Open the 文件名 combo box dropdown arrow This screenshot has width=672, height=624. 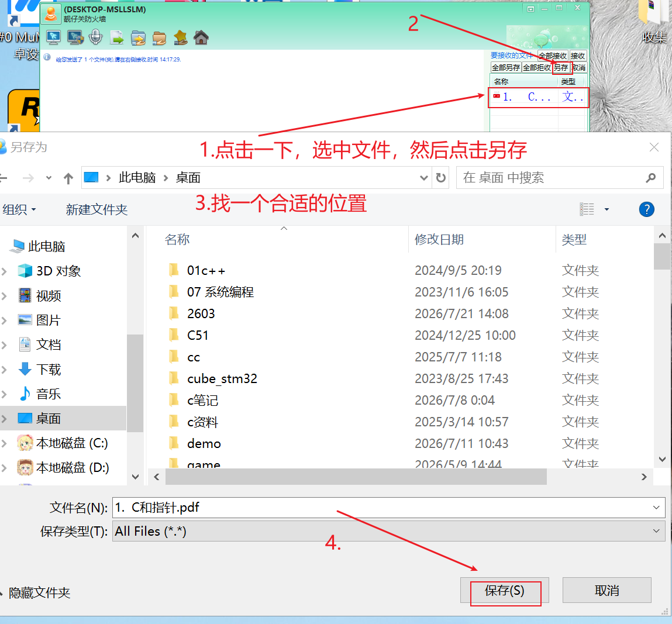656,508
